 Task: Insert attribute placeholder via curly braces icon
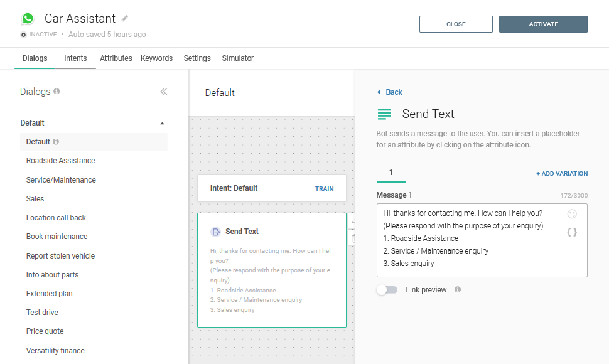[x=571, y=232]
